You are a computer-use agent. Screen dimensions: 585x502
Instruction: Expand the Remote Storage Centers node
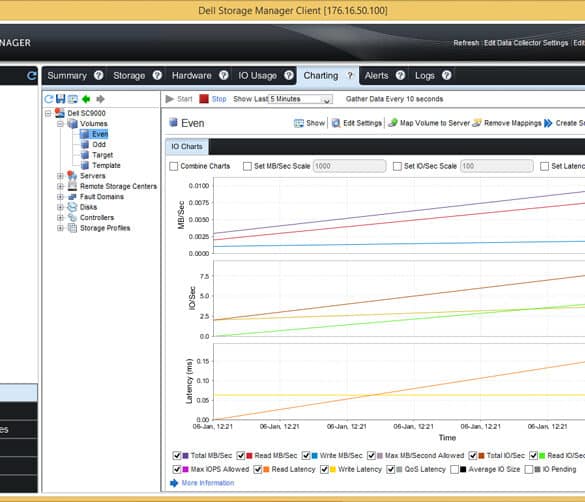(x=60, y=186)
